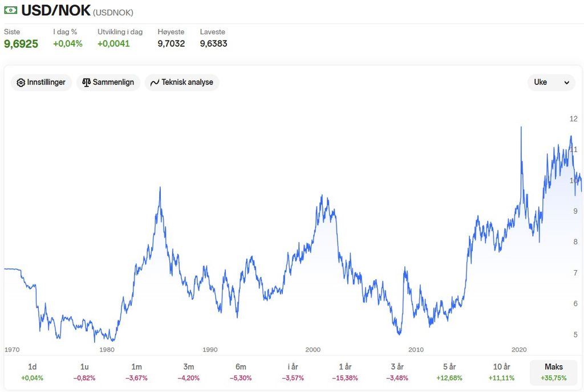Select the 1d time range

[32, 372]
